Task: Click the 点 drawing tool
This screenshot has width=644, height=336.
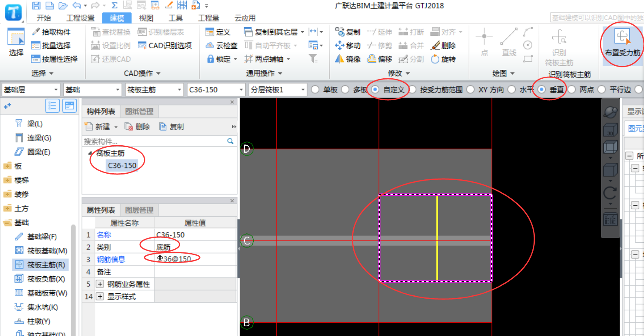Action: (x=484, y=42)
